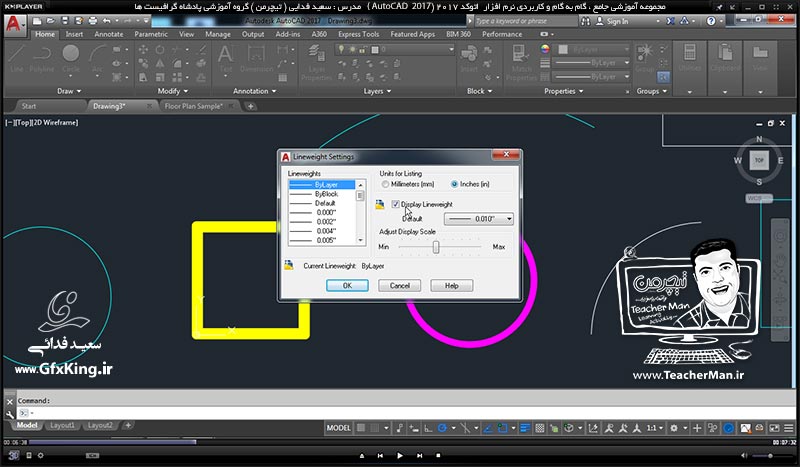800x467 pixels.
Task: Toggle object snap in status bar
Action: click(503, 428)
